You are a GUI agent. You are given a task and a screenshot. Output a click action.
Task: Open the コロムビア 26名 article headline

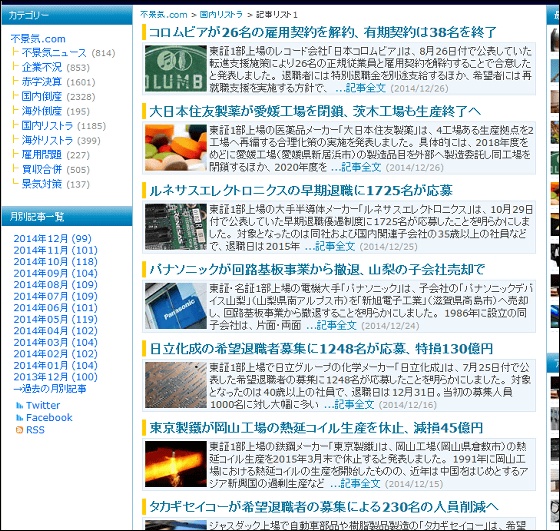pyautogui.click(x=322, y=32)
